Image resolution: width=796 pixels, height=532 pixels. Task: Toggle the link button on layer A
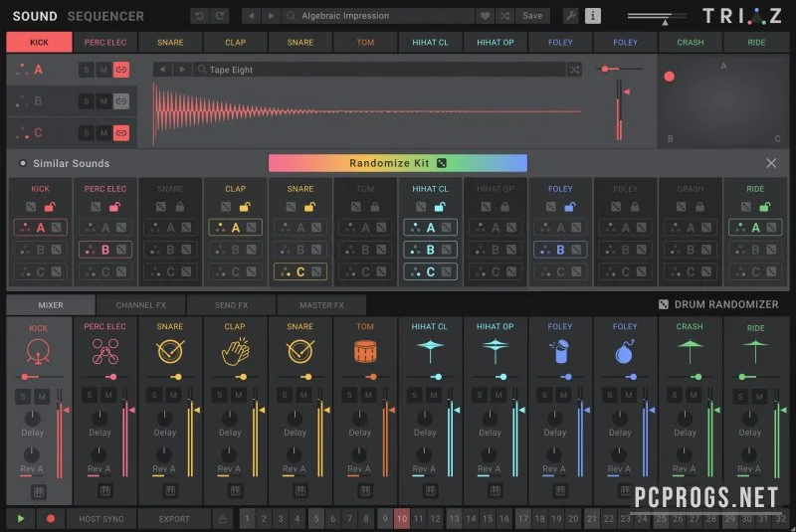(120, 70)
